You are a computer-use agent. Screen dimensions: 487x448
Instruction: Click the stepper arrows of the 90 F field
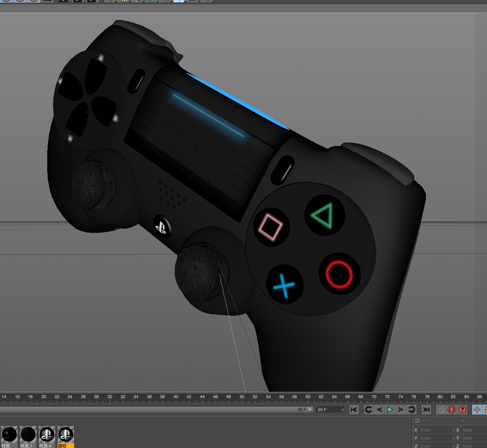coord(343,409)
